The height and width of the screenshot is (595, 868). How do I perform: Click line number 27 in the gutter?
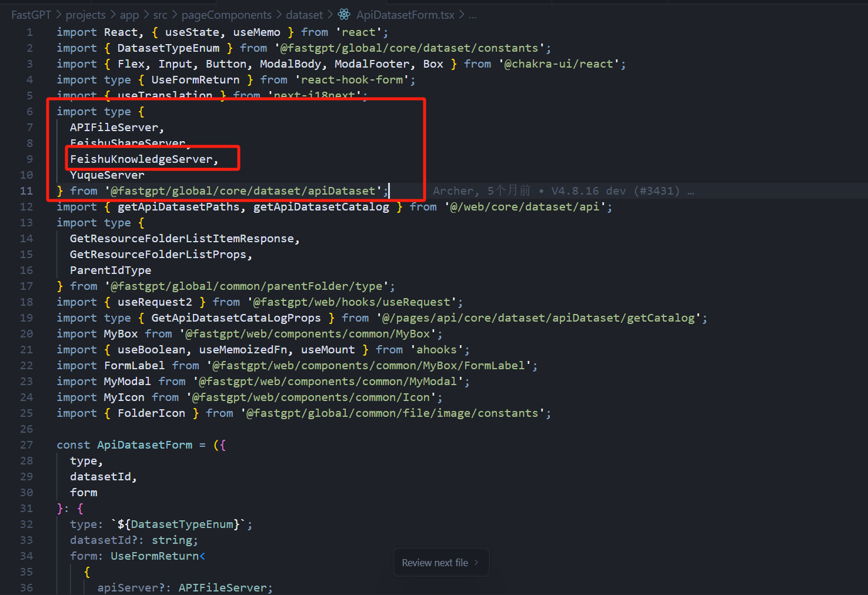(x=26, y=445)
